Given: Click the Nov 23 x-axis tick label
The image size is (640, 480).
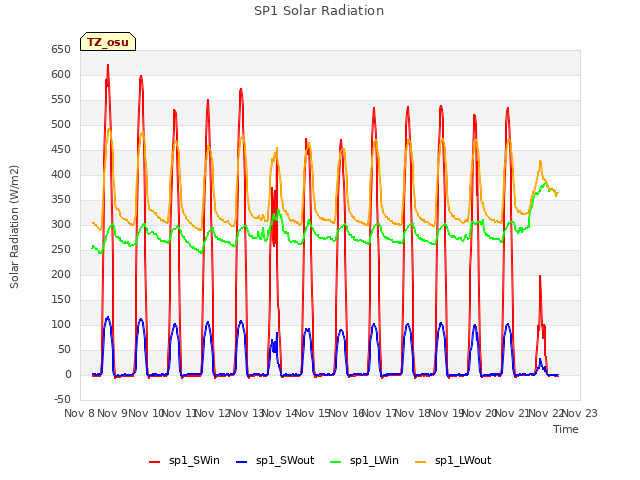Looking at the screenshot, I should click(580, 413).
